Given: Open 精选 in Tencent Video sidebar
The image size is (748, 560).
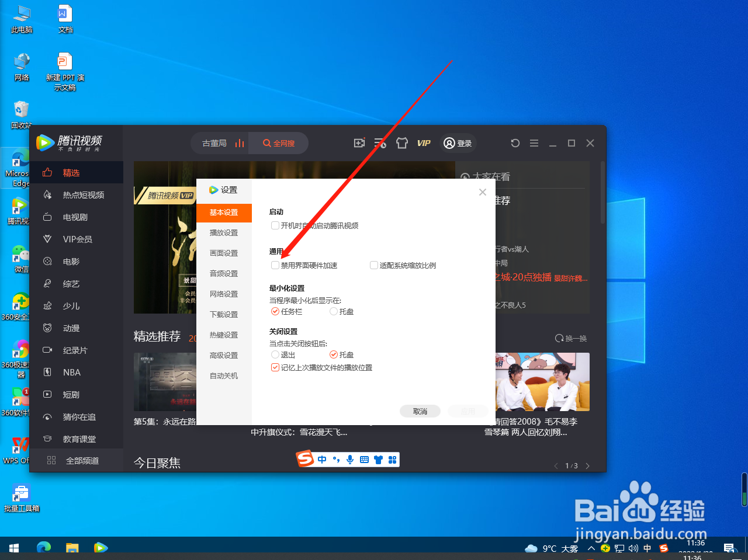Looking at the screenshot, I should tap(76, 173).
